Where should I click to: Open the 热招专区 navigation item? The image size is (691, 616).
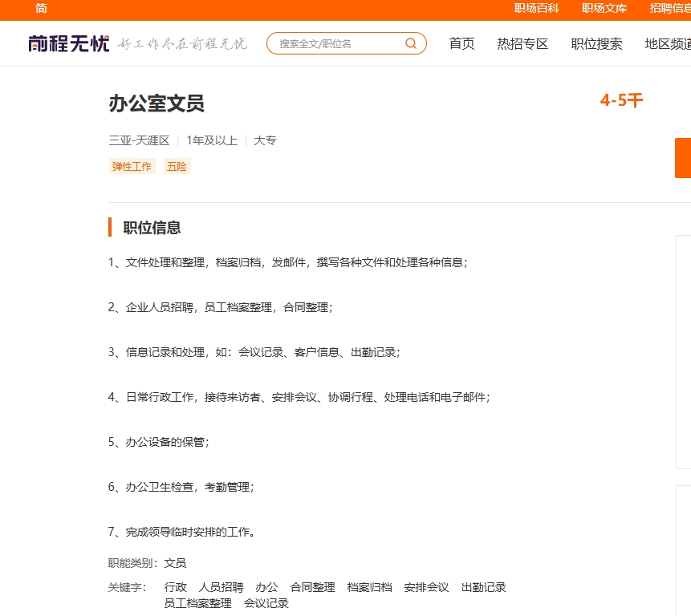(x=522, y=45)
